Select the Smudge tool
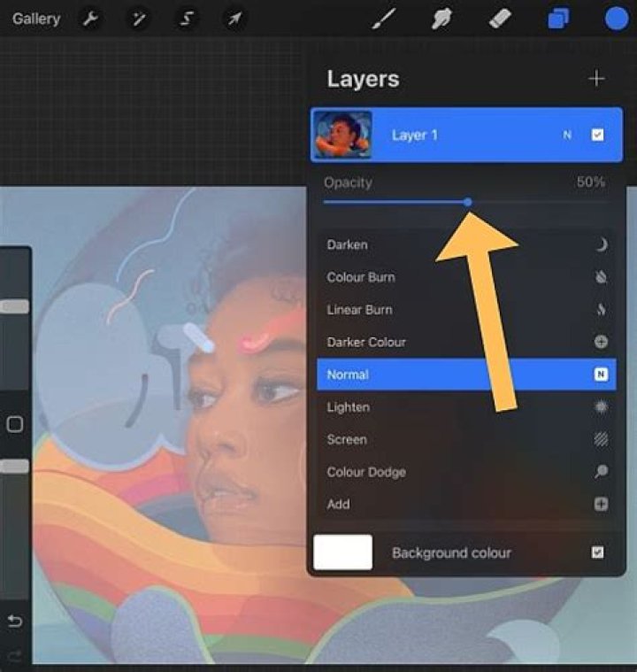The height and width of the screenshot is (672, 637). (x=442, y=19)
